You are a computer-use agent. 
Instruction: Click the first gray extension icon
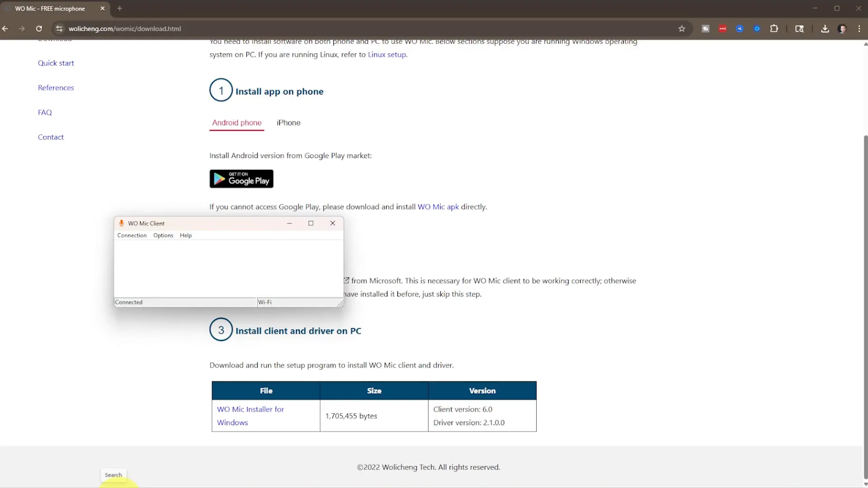[705, 28]
